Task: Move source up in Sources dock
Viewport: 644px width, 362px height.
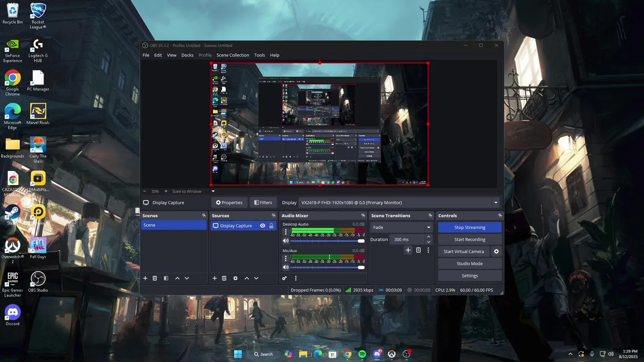Action: pyautogui.click(x=247, y=278)
